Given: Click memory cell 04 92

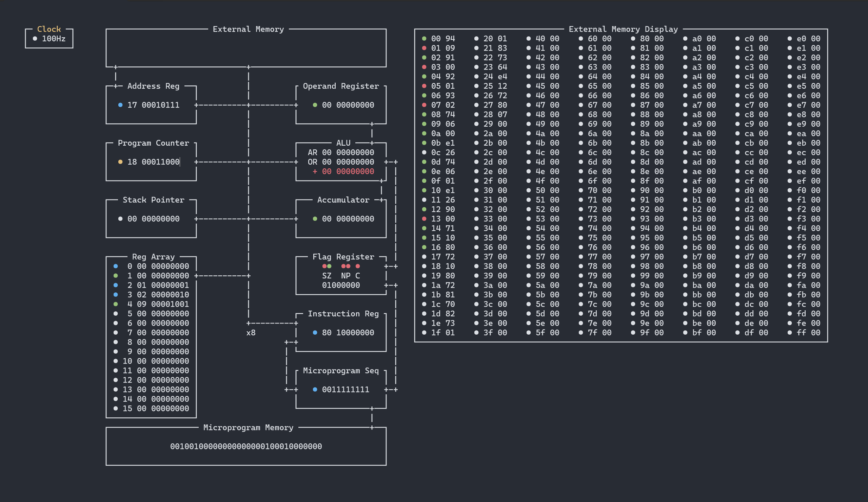Looking at the screenshot, I should (x=443, y=76).
